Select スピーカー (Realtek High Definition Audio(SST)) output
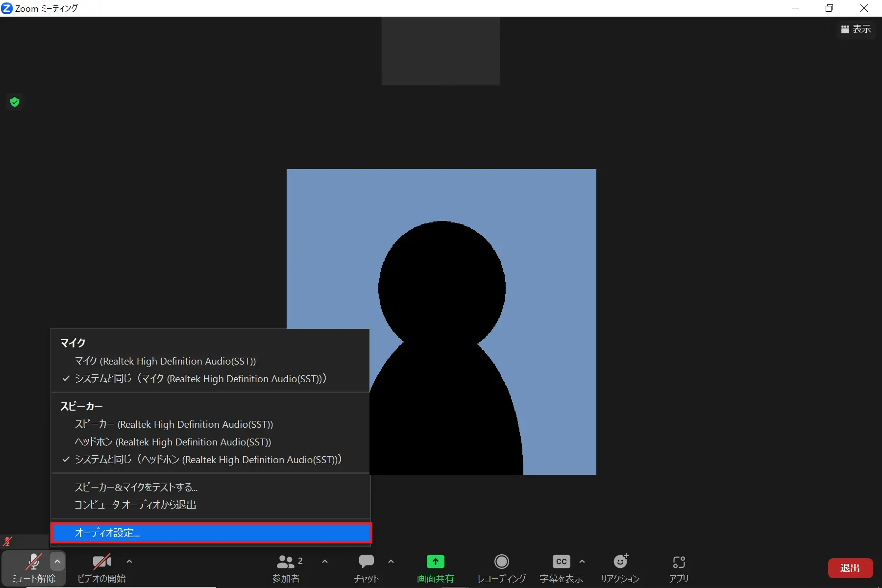Viewport: 882px width, 588px height. (210, 424)
